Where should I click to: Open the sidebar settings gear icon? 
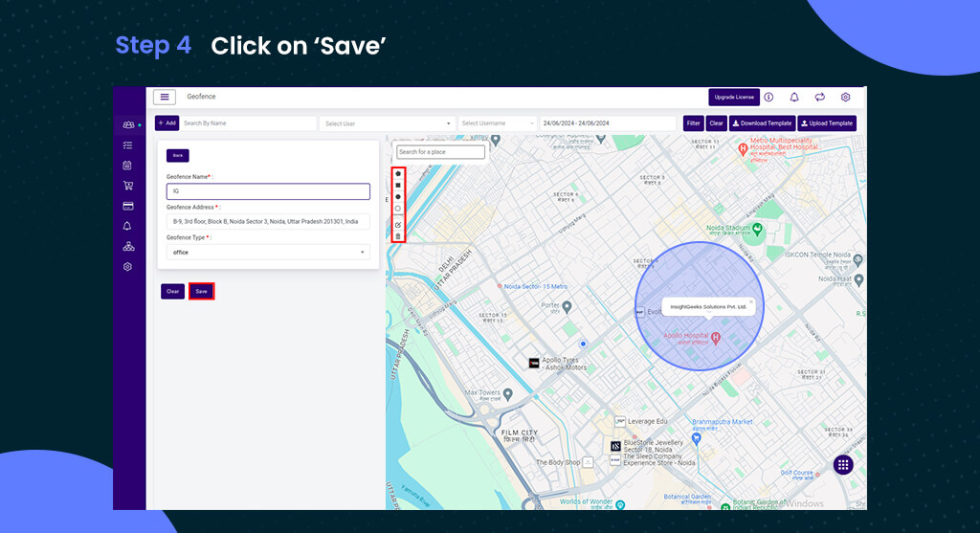click(127, 267)
